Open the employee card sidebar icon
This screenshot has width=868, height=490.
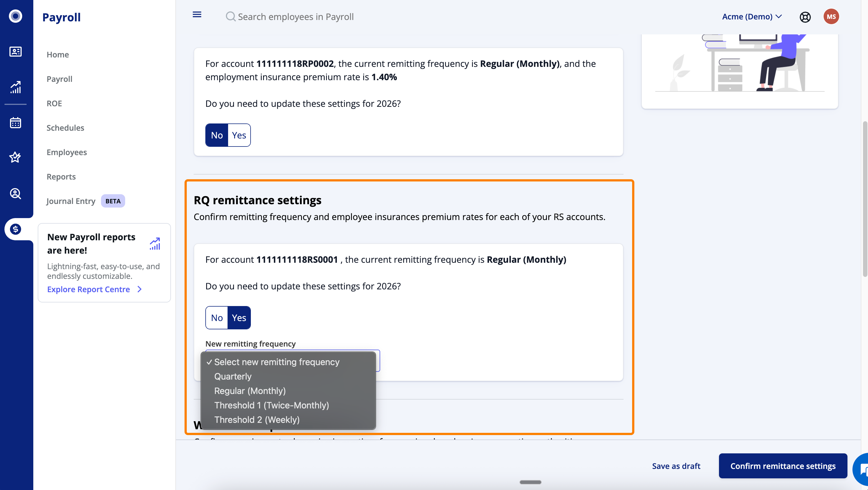pos(16,52)
